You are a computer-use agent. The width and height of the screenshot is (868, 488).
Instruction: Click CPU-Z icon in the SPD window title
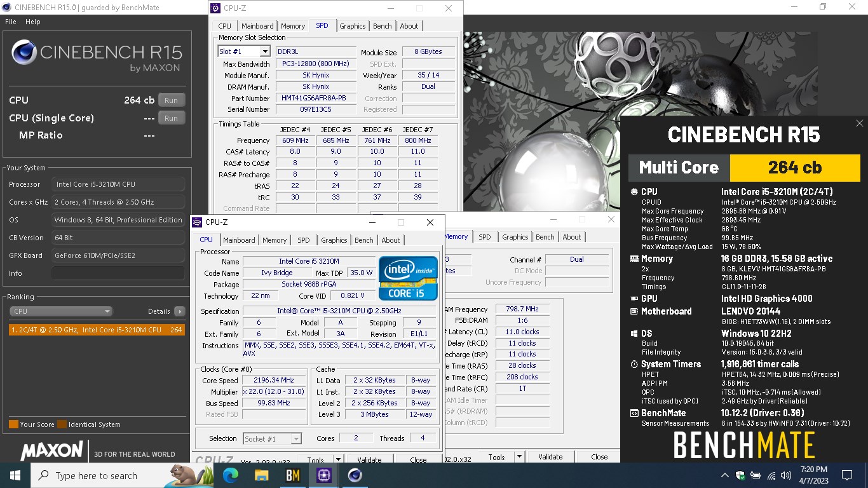click(216, 8)
